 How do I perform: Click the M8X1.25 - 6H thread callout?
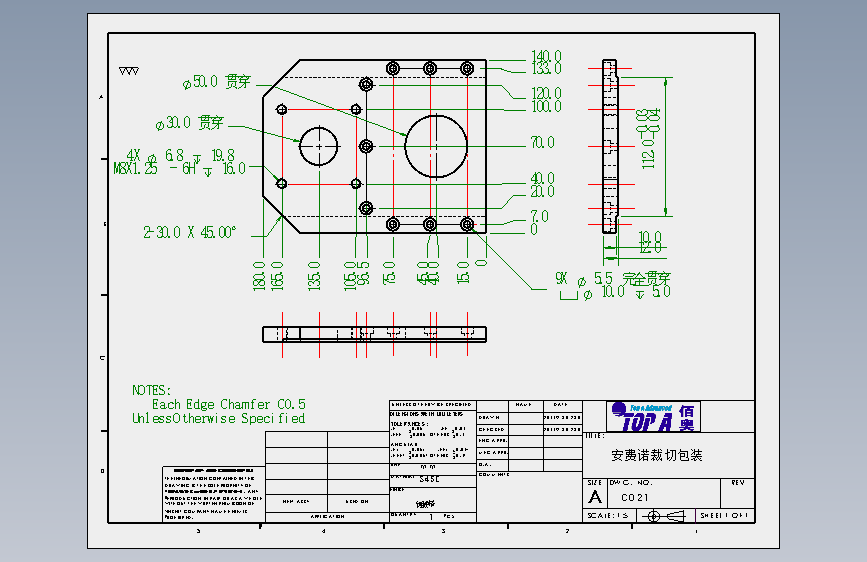179,168
